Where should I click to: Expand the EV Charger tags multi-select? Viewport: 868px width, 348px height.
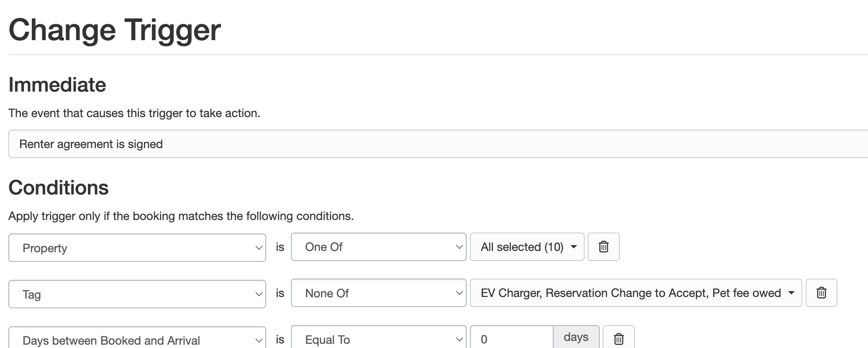pos(635,293)
